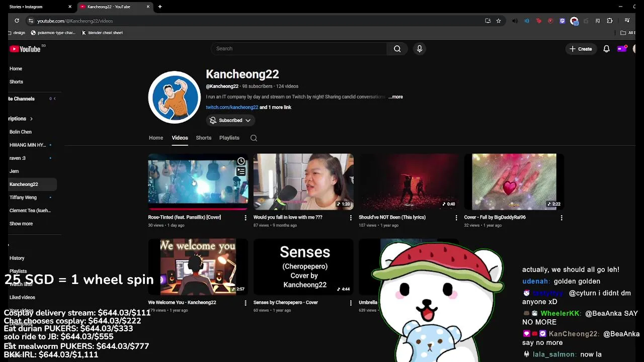
Task: Click the blue sound-wave extension icon
Action: (527, 21)
